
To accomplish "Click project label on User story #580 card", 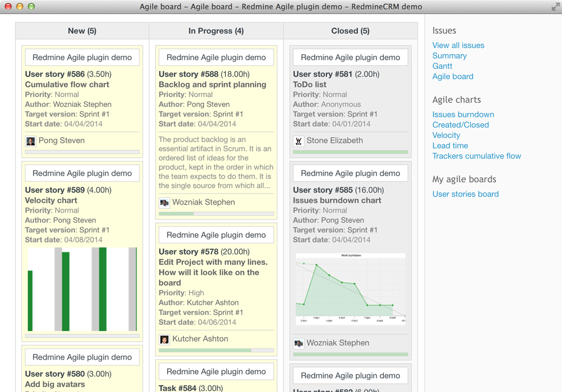I will tap(82, 357).
